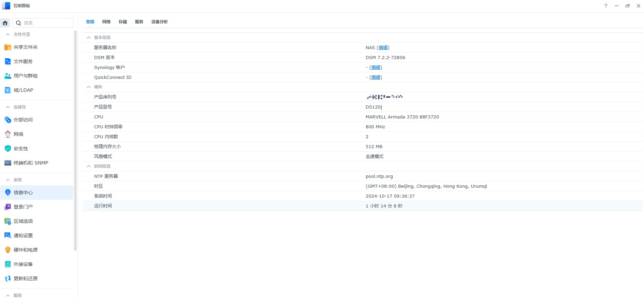
Task: Click the search (搜索) input field
Action: tap(43, 23)
